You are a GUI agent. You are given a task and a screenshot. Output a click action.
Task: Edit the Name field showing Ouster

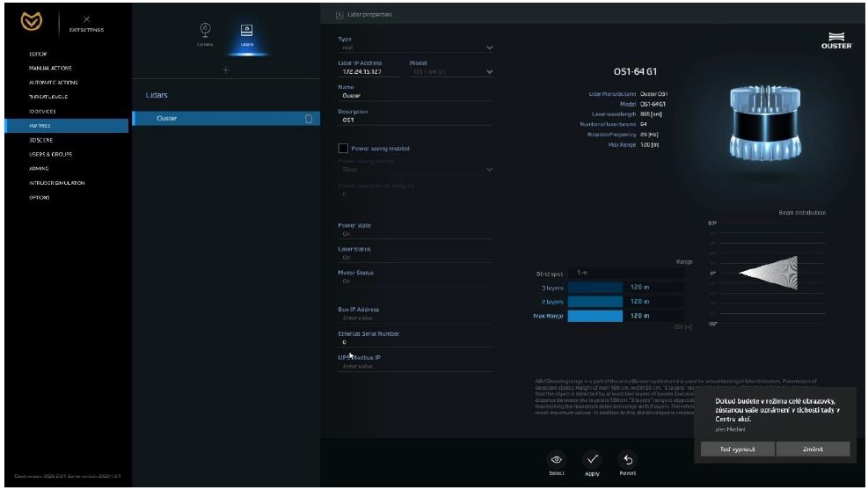point(415,96)
